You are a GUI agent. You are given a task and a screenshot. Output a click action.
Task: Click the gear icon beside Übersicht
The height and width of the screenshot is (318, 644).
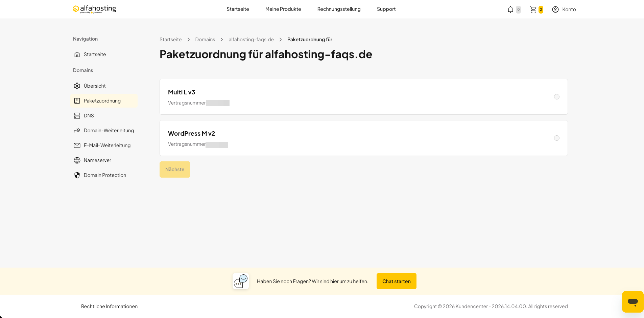(x=77, y=86)
